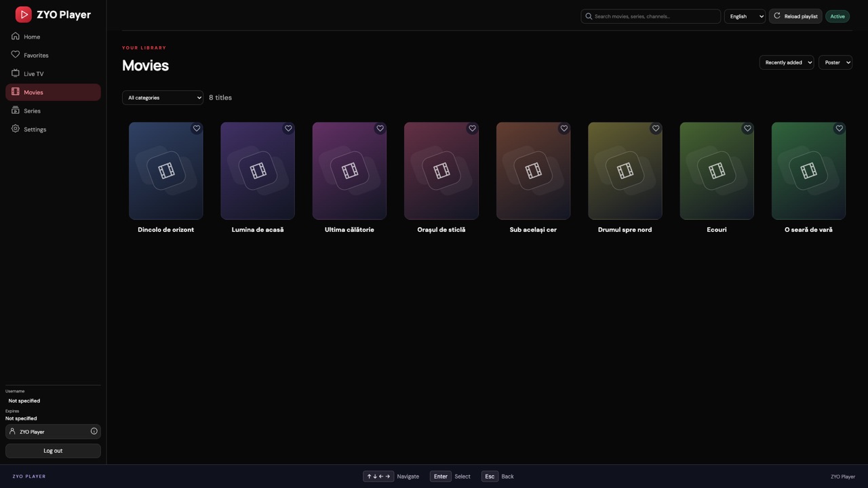
Task: Click the Log out button
Action: pos(53,451)
